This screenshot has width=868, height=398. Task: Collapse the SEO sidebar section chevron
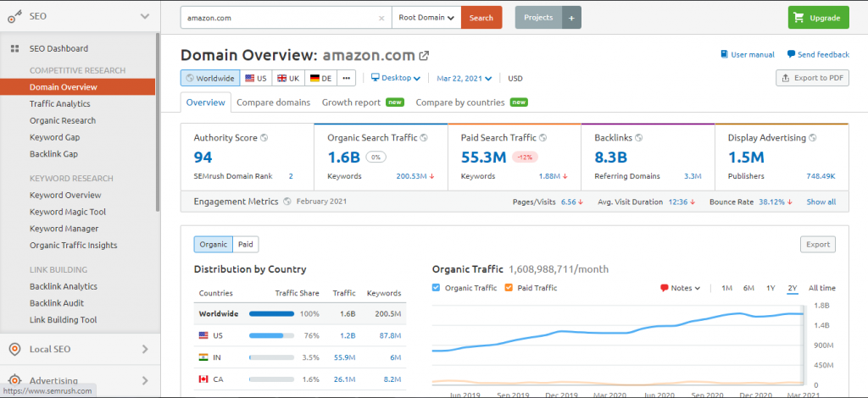[145, 17]
